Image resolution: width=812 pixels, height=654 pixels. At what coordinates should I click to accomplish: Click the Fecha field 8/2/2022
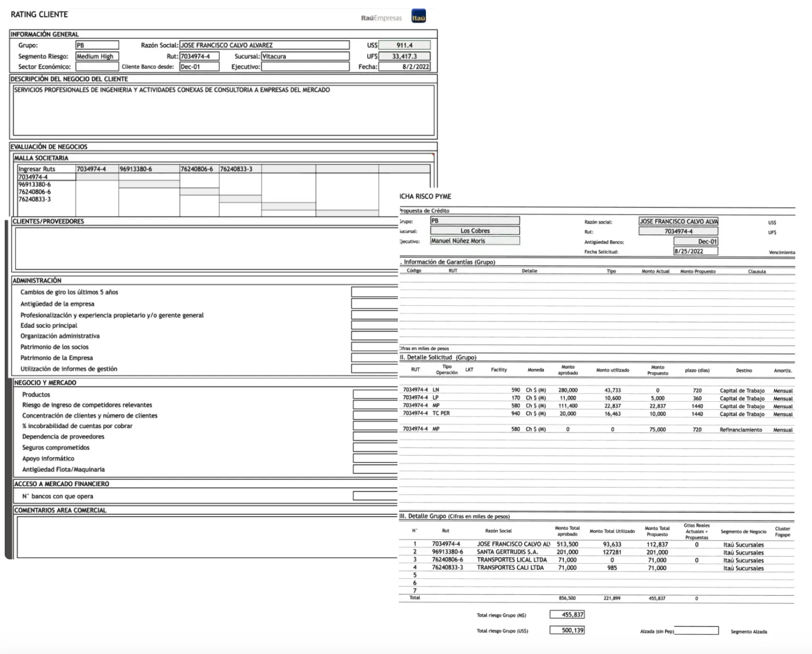405,67
